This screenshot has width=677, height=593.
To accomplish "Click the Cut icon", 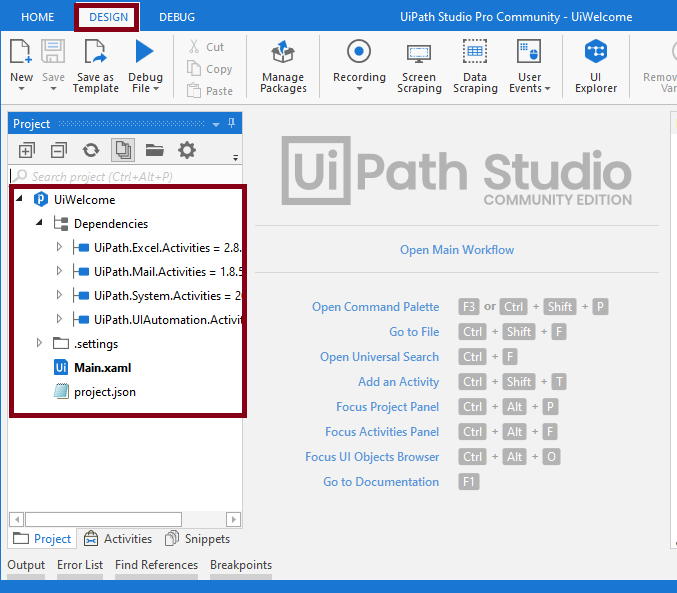I will click(194, 46).
